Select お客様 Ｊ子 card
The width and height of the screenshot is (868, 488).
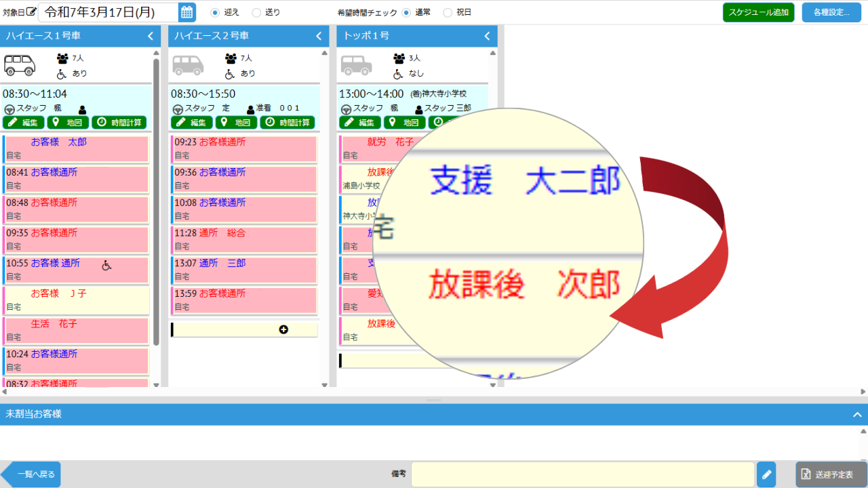tap(76, 300)
